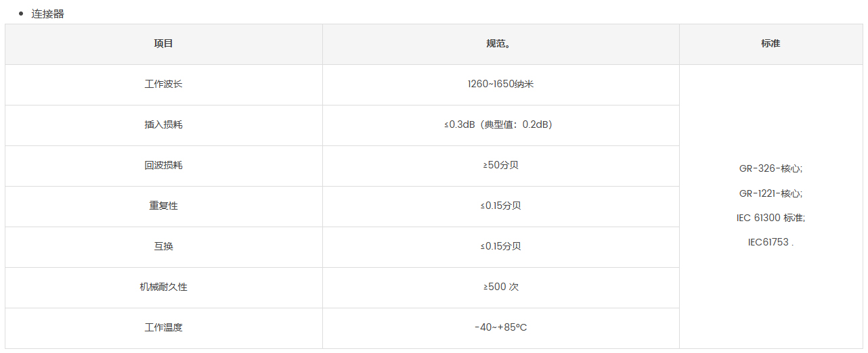Select the ≤0.3dB typical value cell
This screenshot has height=353, width=868.
tap(501, 125)
